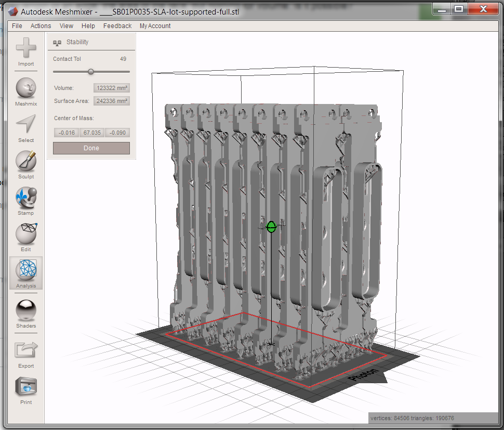
Task: Open the Meshmixer parts library
Action: pyautogui.click(x=25, y=88)
